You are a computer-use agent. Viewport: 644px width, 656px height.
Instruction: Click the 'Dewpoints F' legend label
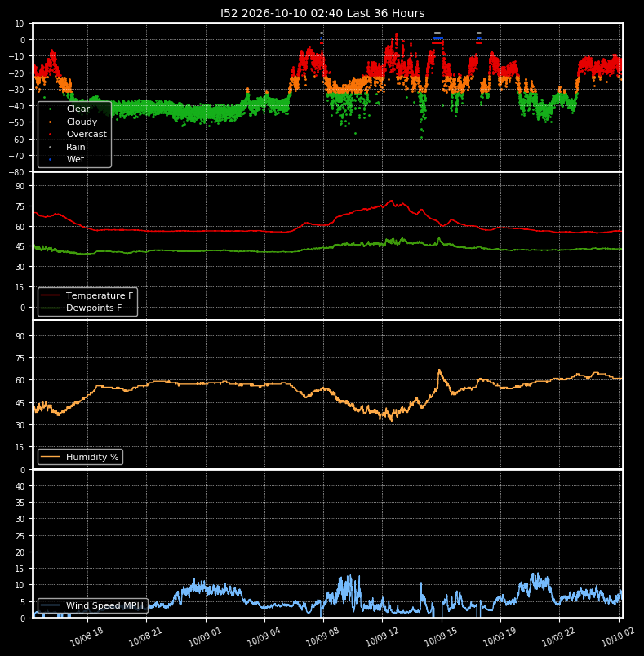pyautogui.click(x=94, y=308)
